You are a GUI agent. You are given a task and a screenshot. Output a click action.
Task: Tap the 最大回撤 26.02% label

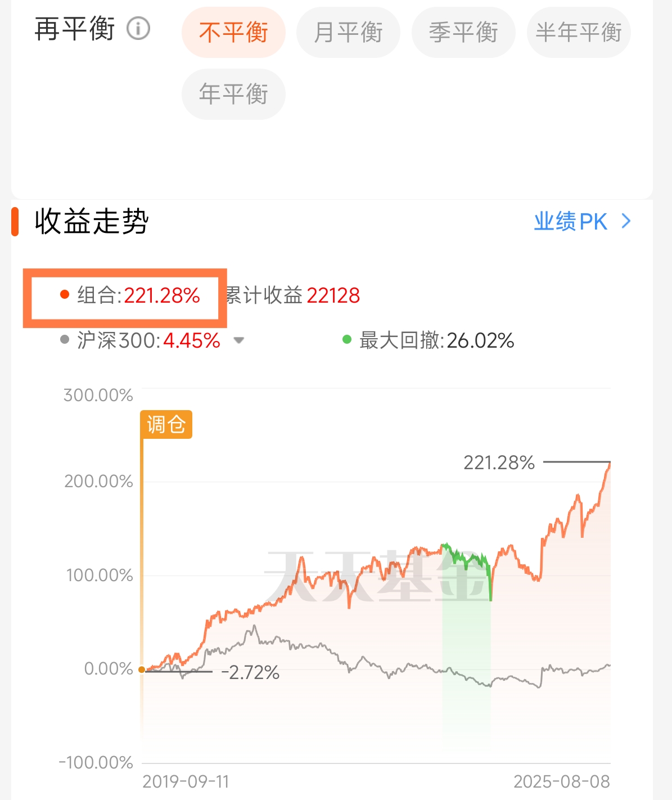[x=436, y=340]
